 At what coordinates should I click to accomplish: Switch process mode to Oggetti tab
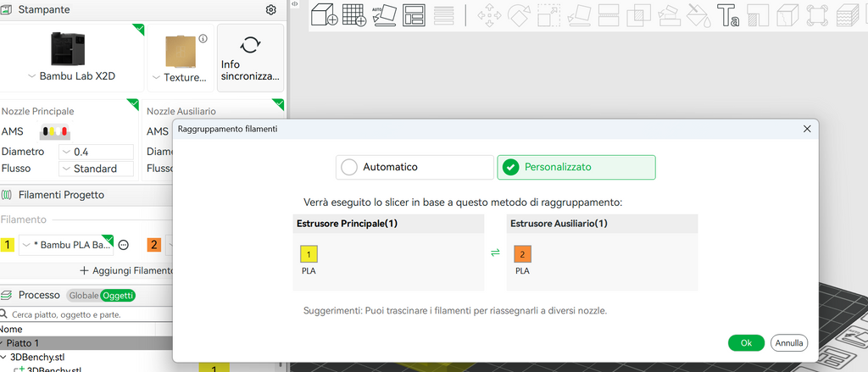coord(118,296)
